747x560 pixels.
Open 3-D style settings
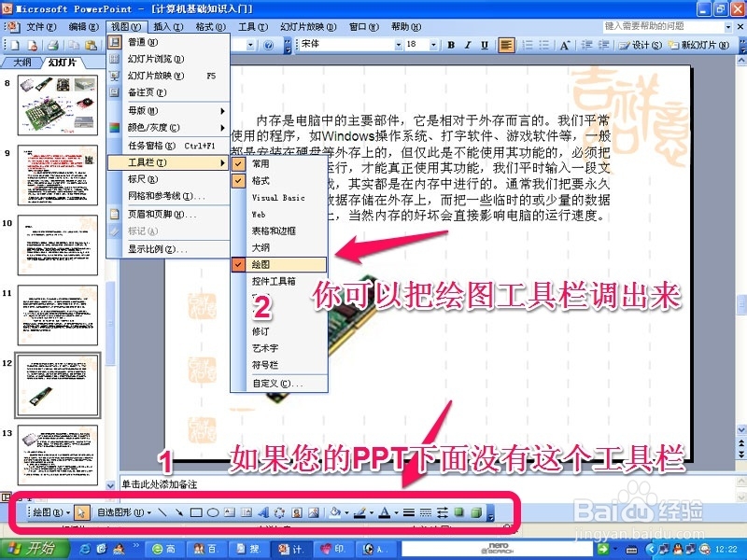click(475, 512)
